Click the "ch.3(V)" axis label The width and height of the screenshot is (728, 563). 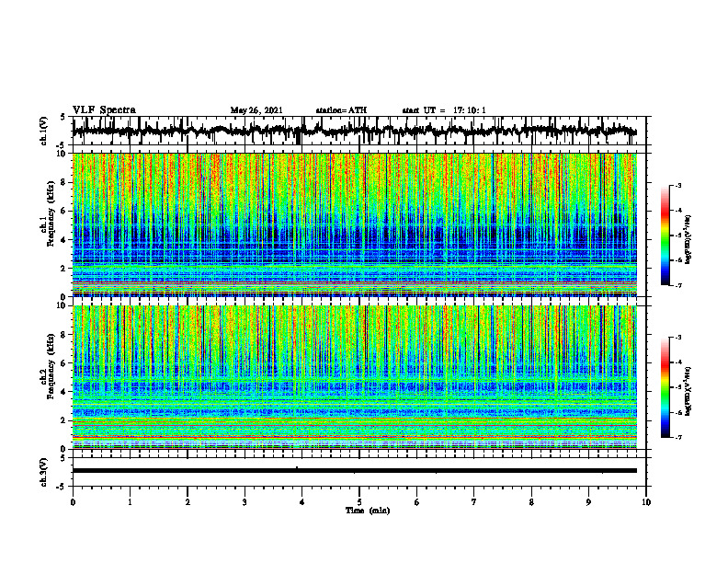click(44, 473)
